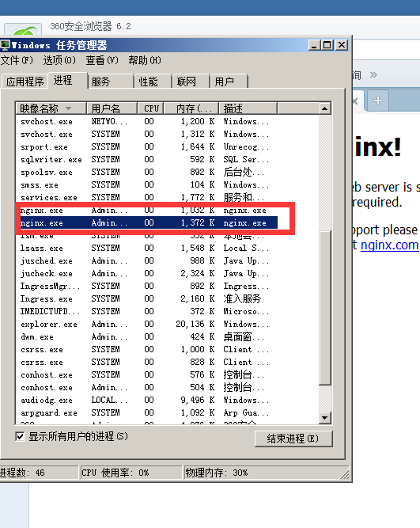
Task: Select the jucheck.exe process
Action: (147, 273)
